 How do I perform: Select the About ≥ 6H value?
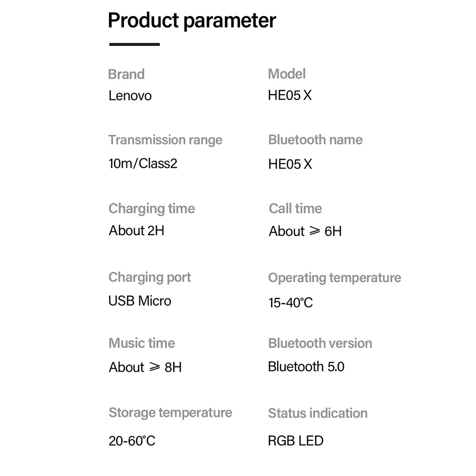(306, 231)
